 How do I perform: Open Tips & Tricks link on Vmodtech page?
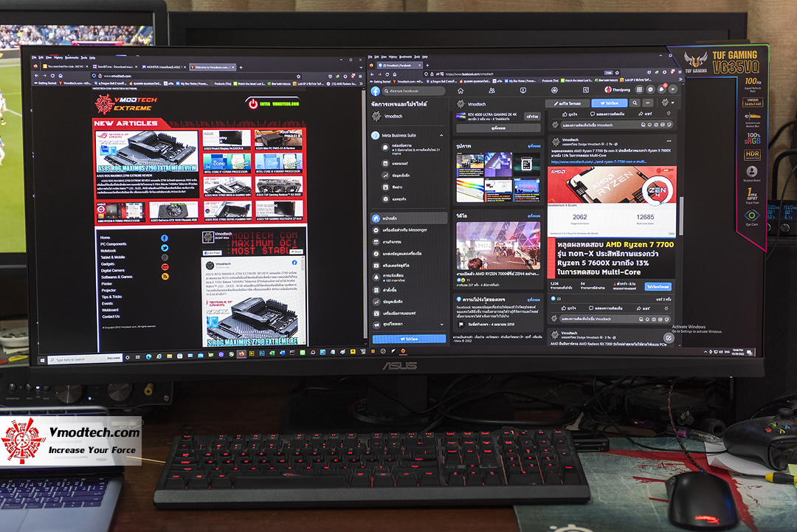coord(111,297)
